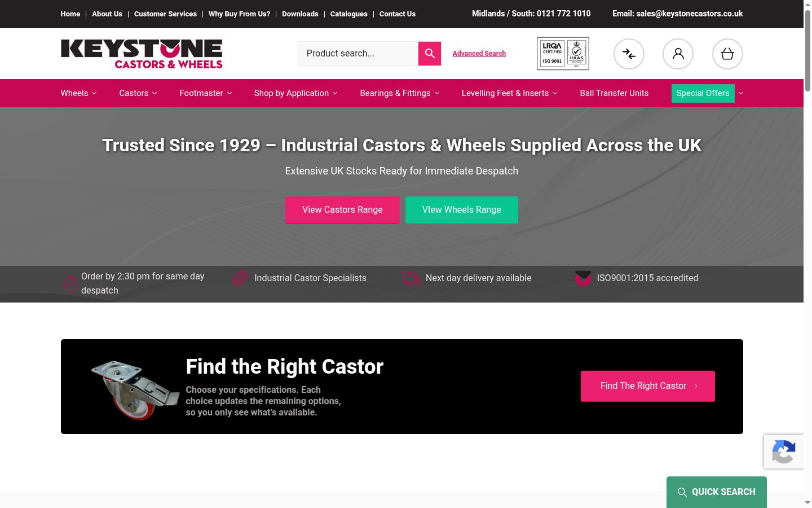Viewport: 812px width, 508px height.
Task: Click the Keystone Castors & Wheels logo
Action: pos(142,54)
